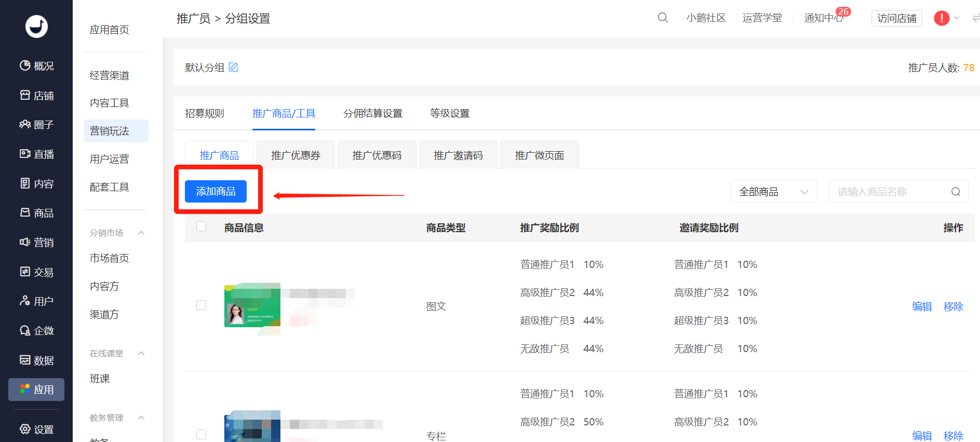
Task: Open the 全部商品 filter dropdown
Action: pyautogui.click(x=774, y=192)
